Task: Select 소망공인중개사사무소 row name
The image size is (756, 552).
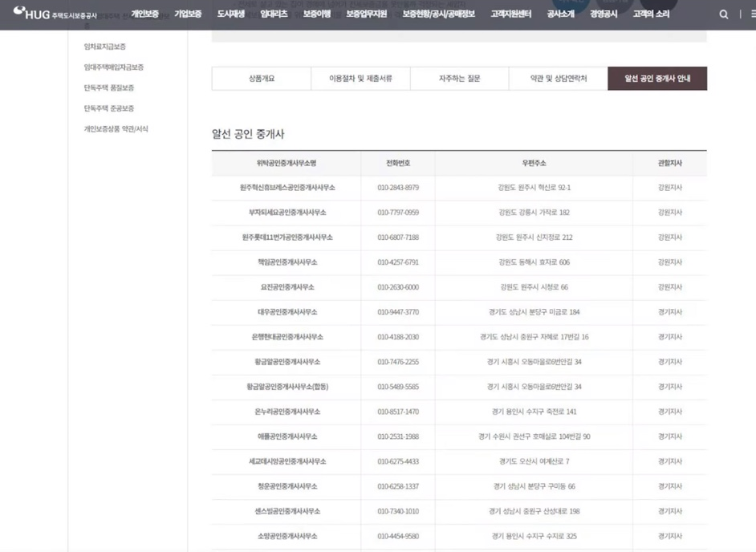Action: (x=287, y=537)
